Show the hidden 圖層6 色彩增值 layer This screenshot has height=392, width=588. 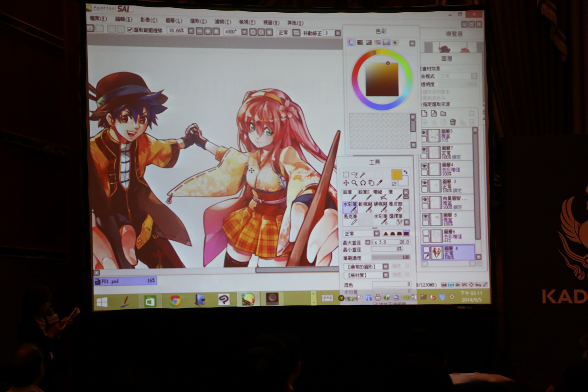click(x=425, y=233)
